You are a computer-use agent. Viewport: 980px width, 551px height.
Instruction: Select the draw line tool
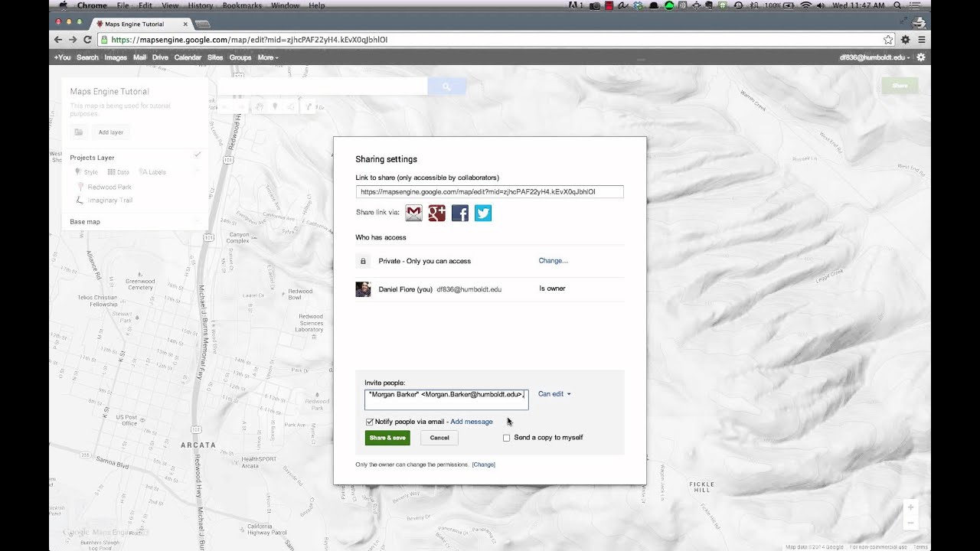(x=291, y=106)
